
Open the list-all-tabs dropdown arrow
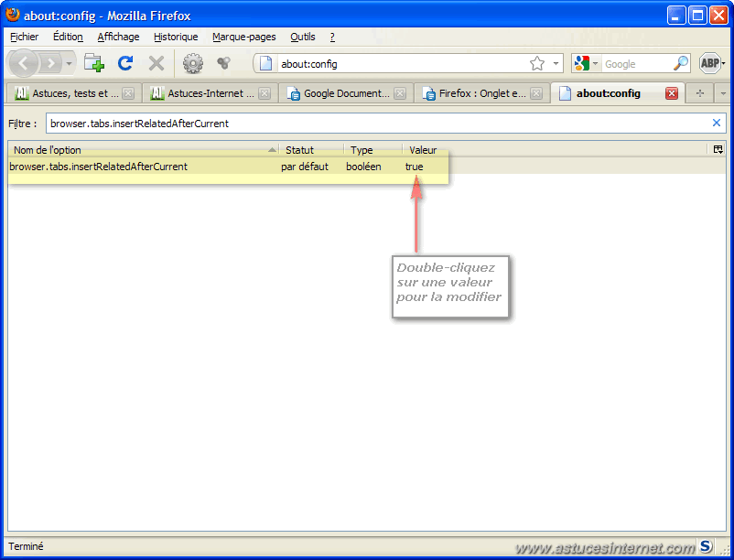723,93
